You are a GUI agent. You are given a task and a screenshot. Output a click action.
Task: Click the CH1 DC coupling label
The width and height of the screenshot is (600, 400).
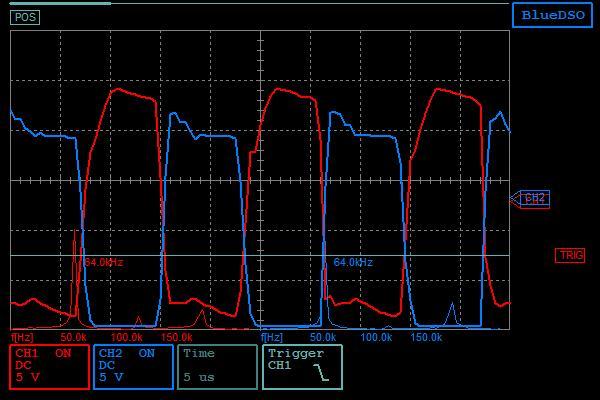pyautogui.click(x=23, y=365)
